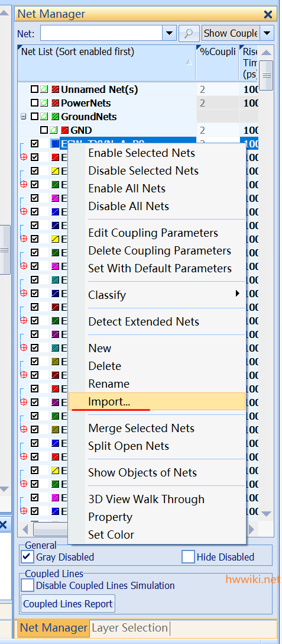Click the GroundNets green hatched icon
Viewport: 282px width, 644px height.
coord(55,117)
